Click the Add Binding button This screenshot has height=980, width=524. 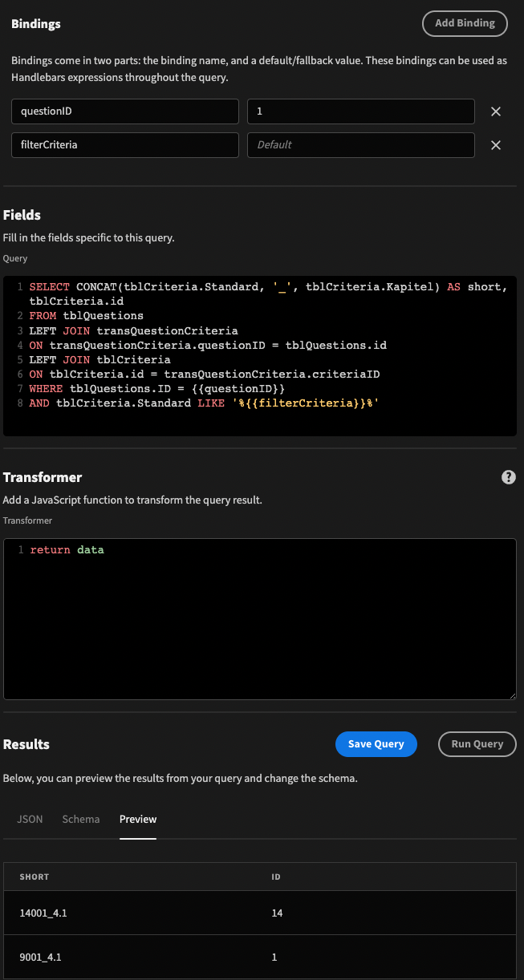465,23
